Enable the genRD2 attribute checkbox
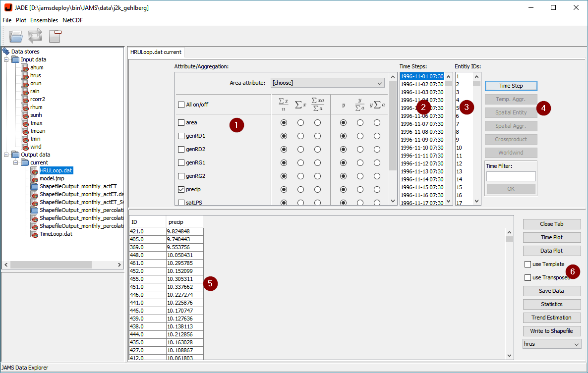The height and width of the screenshot is (373, 588). (181, 149)
